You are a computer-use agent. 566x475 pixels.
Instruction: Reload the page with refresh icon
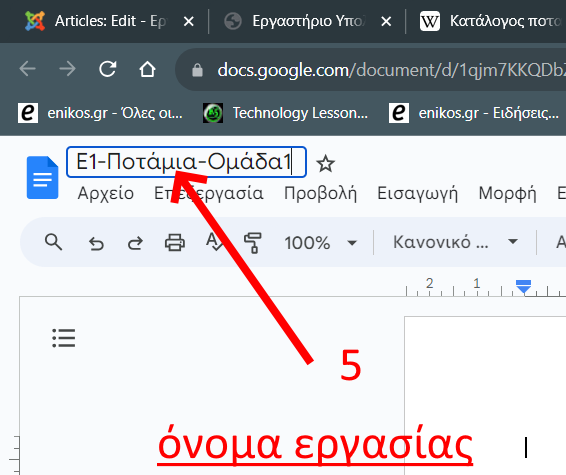tap(108, 69)
